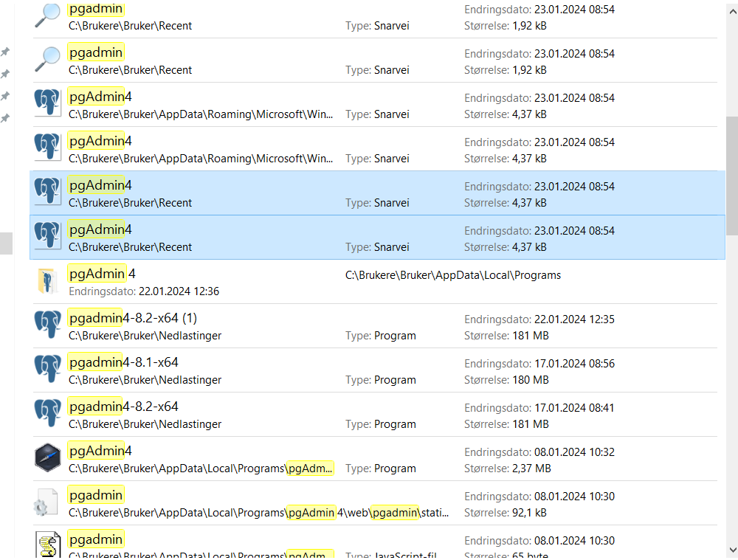This screenshot has width=738, height=560.
Task: Select pgadmin file name sized 92,1 kB
Action: [96, 496]
